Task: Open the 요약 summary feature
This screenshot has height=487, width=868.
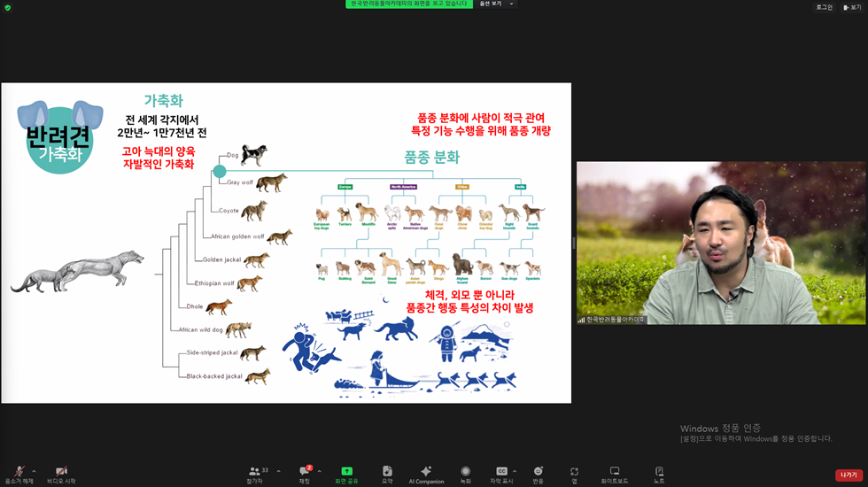Action: click(x=387, y=475)
